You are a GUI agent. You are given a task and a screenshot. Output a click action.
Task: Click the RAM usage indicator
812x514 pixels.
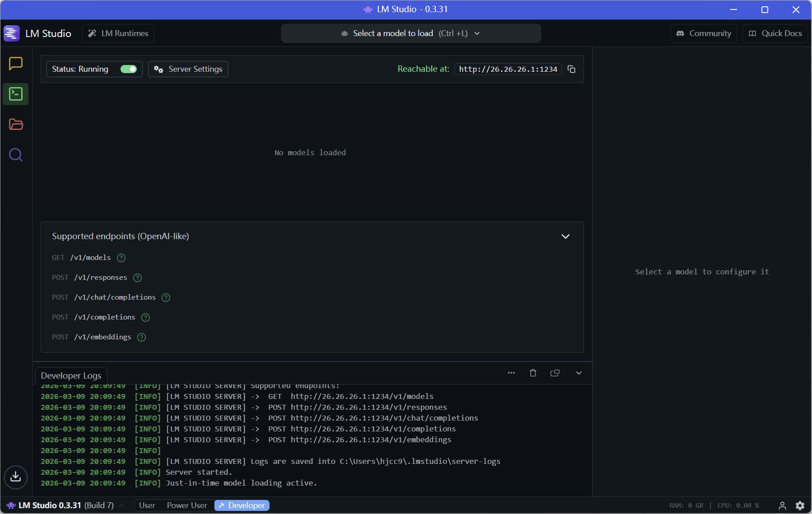coord(686,505)
